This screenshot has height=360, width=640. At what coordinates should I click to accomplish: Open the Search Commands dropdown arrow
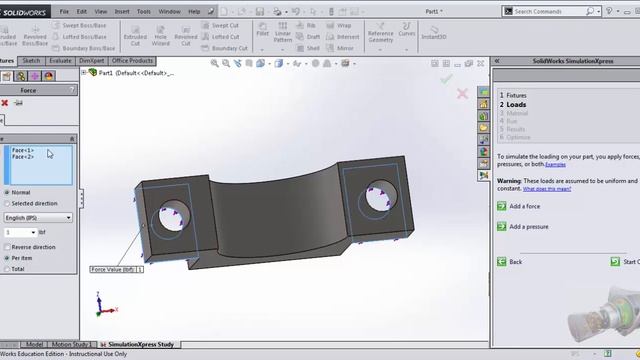coord(599,11)
